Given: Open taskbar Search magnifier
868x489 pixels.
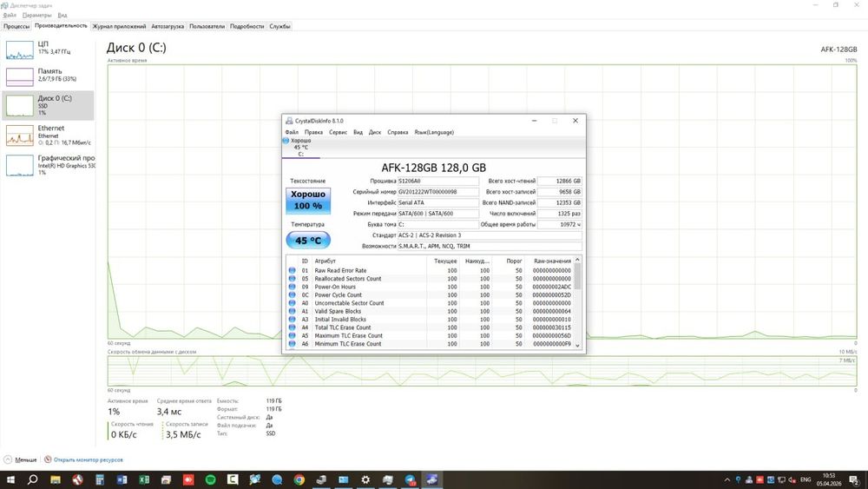Looking at the screenshot, I should tap(33, 479).
